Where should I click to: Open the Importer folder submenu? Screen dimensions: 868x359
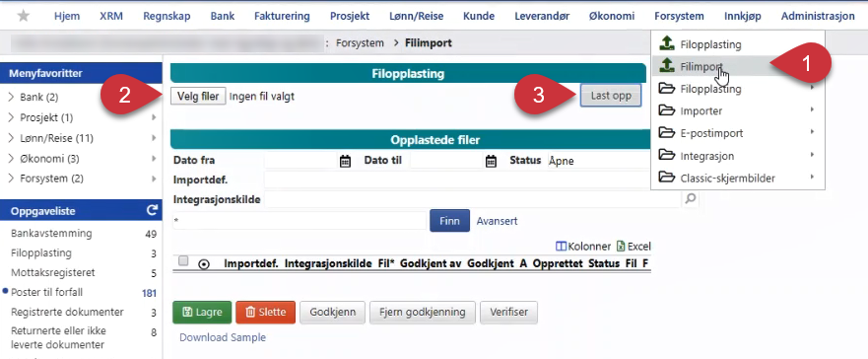point(737,110)
